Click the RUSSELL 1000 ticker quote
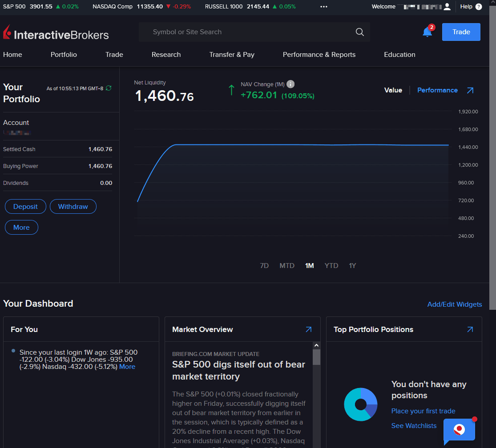Image resolution: width=496 pixels, height=448 pixels. pyautogui.click(x=250, y=7)
